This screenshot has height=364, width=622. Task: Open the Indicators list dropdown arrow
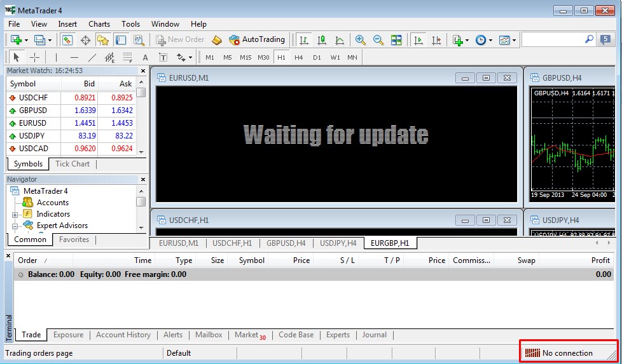pyautogui.click(x=467, y=40)
